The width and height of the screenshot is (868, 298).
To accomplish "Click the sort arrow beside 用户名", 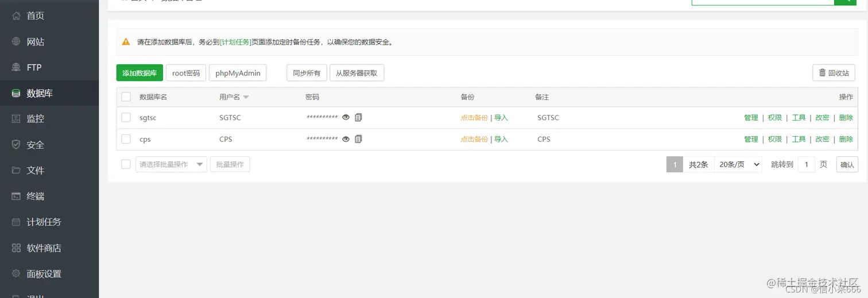I will 246,98.
